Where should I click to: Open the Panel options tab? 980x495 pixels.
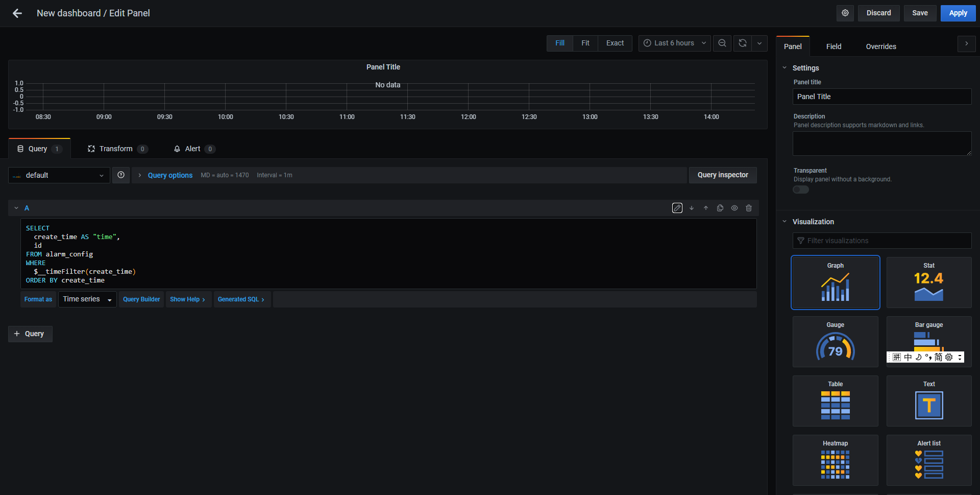click(x=793, y=46)
